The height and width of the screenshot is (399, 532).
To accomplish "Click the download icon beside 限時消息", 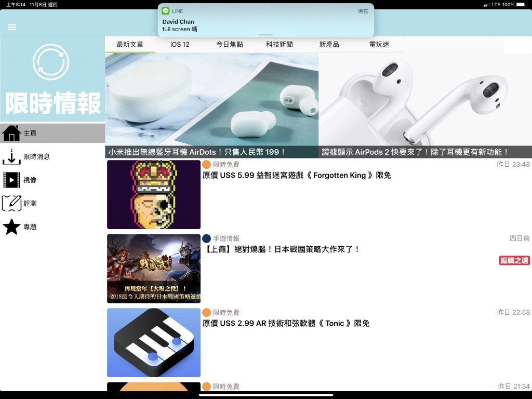I will point(11,156).
